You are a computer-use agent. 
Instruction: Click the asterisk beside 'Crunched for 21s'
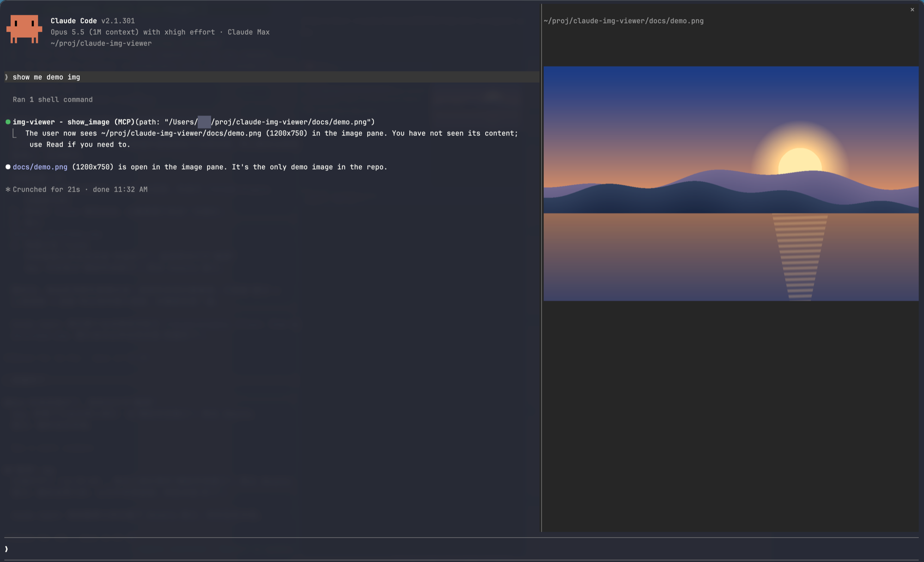8,189
